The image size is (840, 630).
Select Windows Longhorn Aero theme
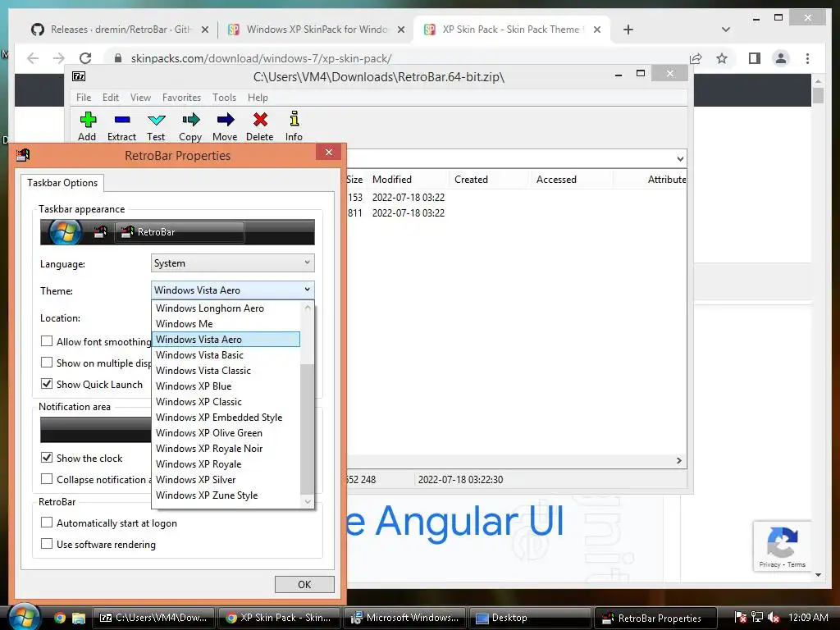click(226, 308)
